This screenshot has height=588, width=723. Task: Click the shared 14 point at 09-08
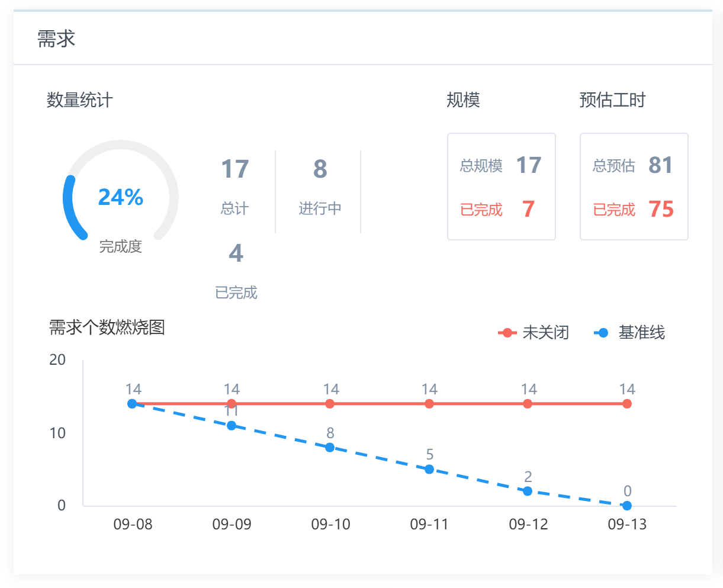coord(132,404)
